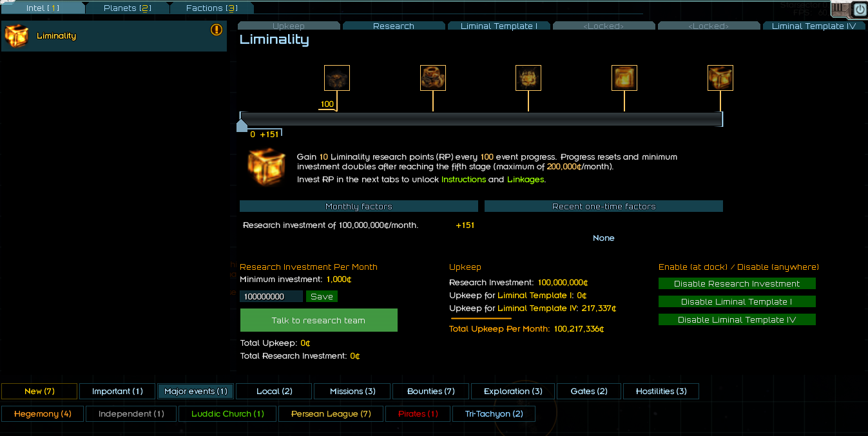This screenshot has width=868, height=436.
Task: Switch to the Planets tab
Action: pyautogui.click(x=127, y=8)
